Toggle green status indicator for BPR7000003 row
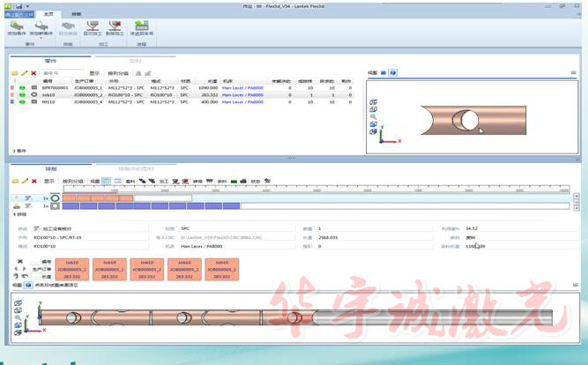Image resolution: width=588 pixels, height=365 pixels. click(x=21, y=88)
